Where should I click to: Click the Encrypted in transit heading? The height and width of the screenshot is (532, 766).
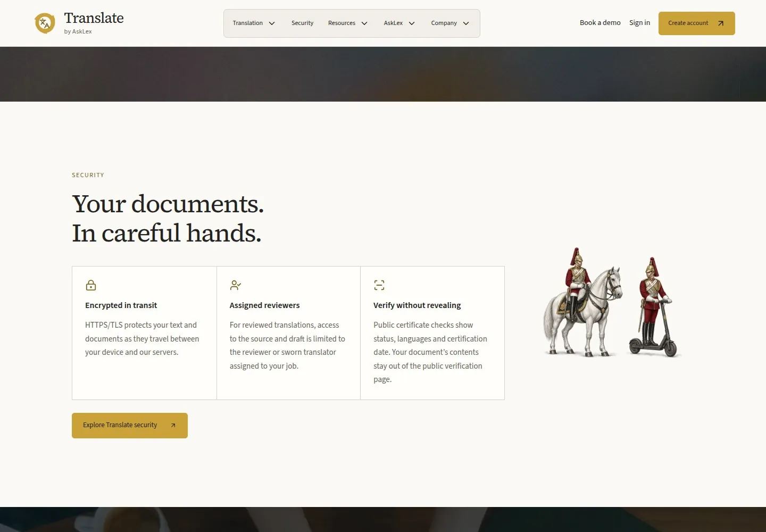[121, 305]
